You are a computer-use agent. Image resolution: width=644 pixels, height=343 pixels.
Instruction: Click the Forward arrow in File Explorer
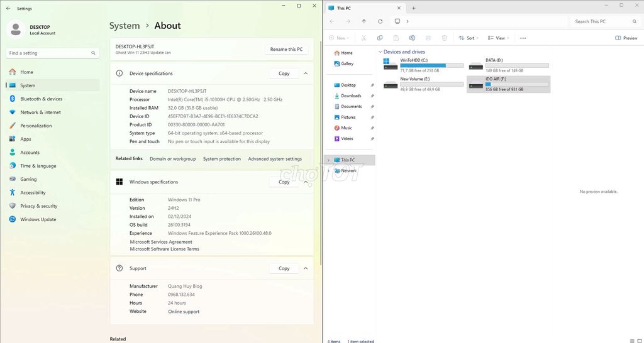[348, 21]
